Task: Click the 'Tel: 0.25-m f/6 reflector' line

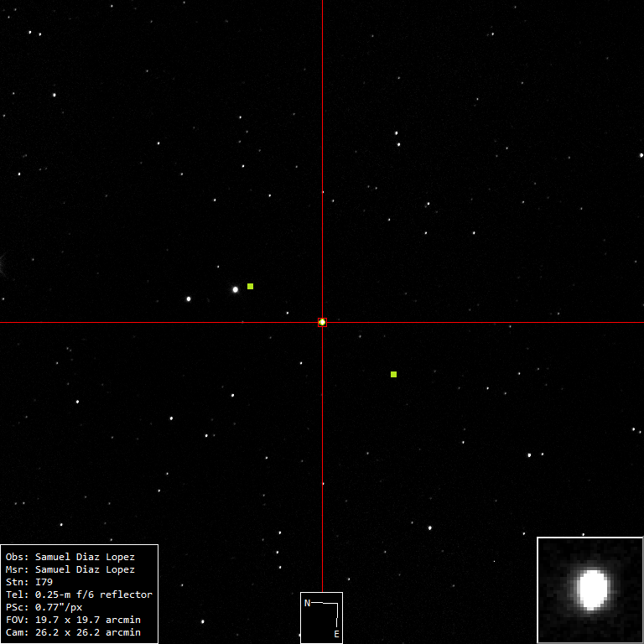Action: [79, 595]
